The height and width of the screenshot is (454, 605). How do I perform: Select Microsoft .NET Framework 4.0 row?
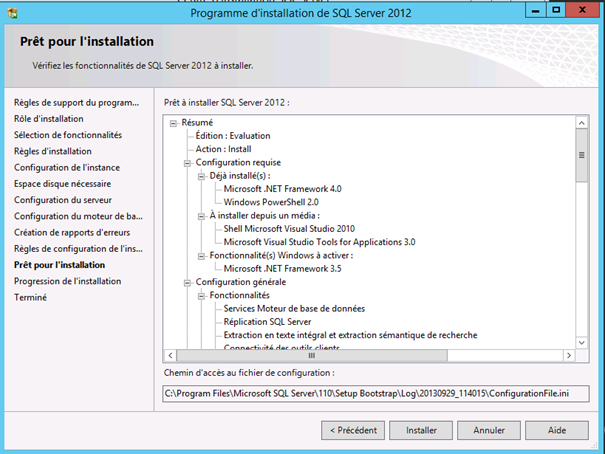(282, 189)
